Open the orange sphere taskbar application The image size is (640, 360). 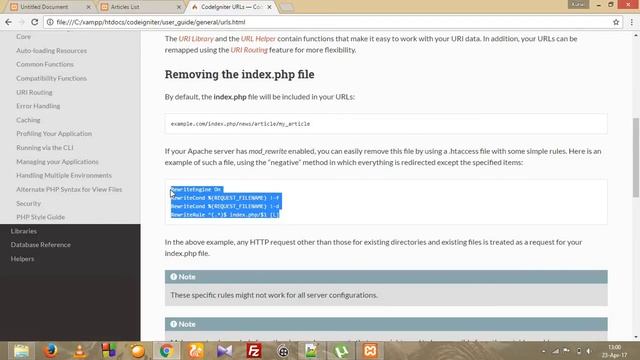[138, 351]
